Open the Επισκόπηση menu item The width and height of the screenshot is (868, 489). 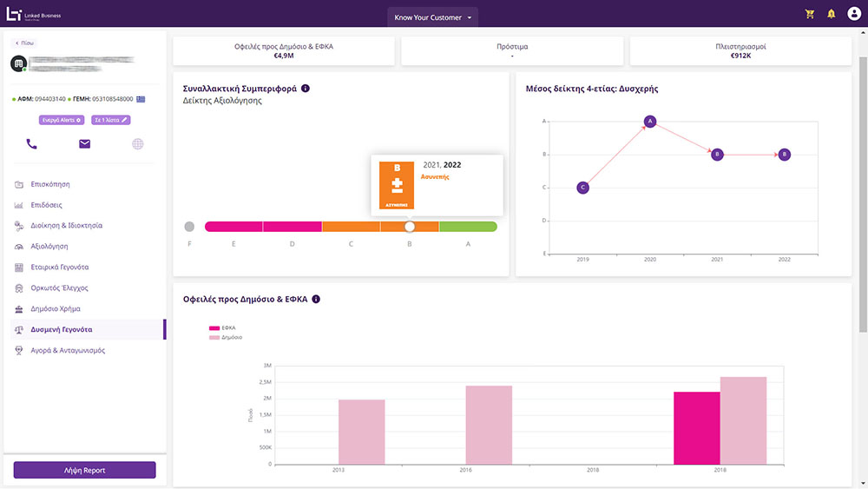click(50, 184)
